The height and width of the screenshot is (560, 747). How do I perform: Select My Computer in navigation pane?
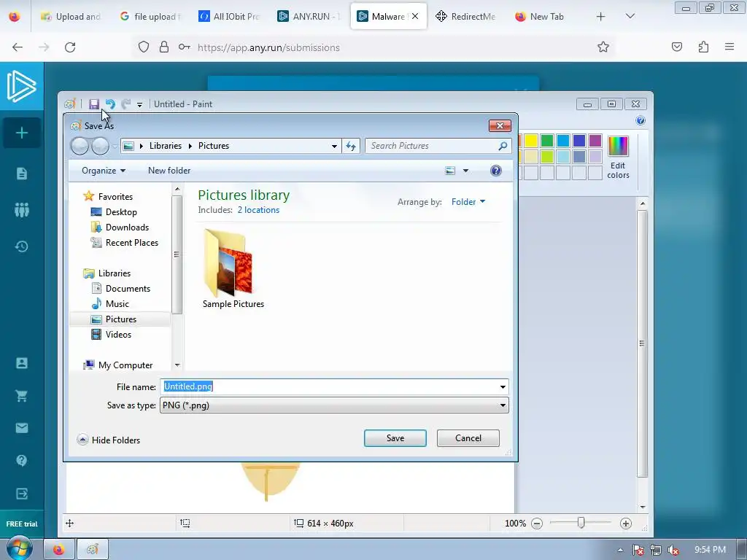[125, 365]
